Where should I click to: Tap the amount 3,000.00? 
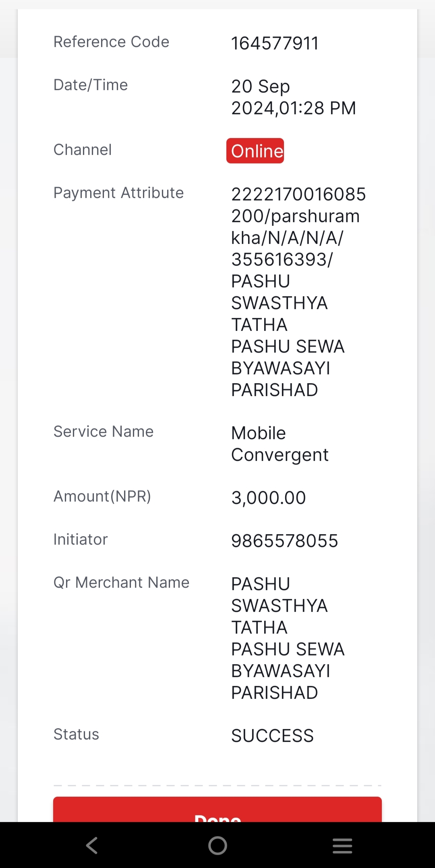(x=269, y=498)
